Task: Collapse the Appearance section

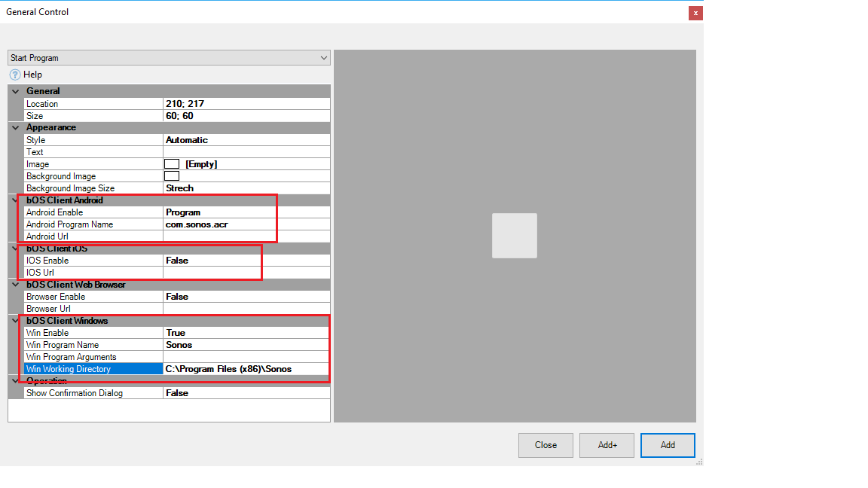Action: point(15,127)
